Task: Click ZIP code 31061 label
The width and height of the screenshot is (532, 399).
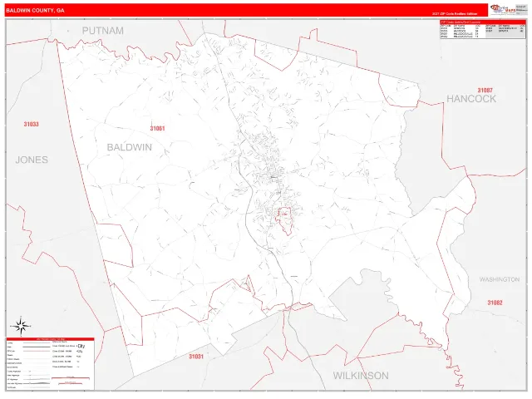Action: tap(157, 128)
